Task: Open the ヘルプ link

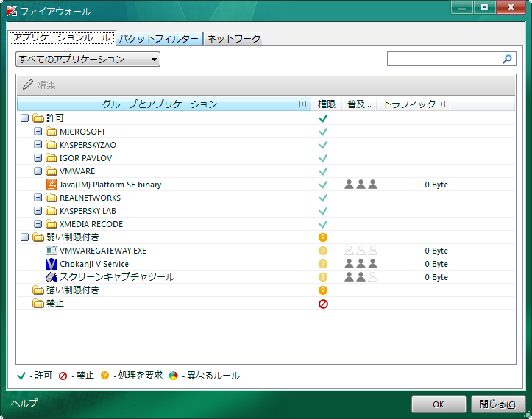Action: pos(24,403)
